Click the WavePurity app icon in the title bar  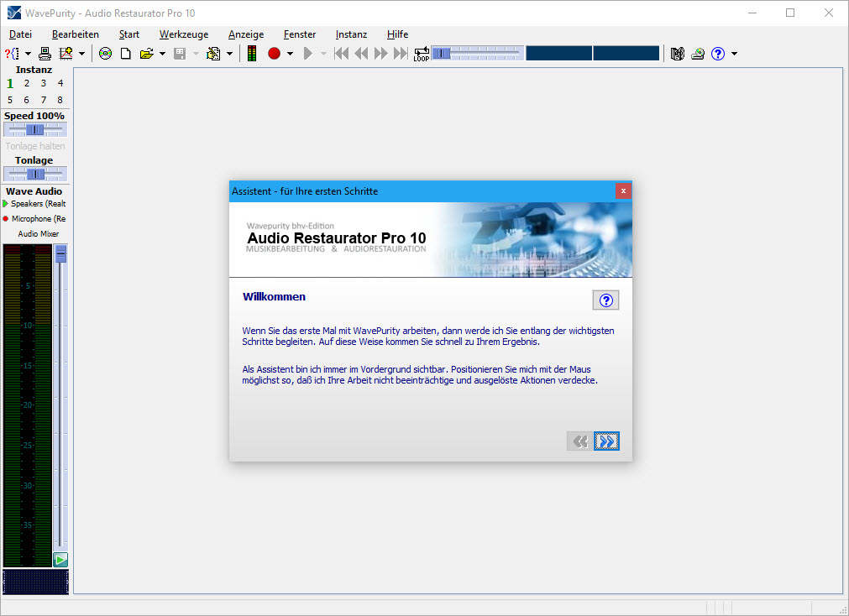click(14, 13)
